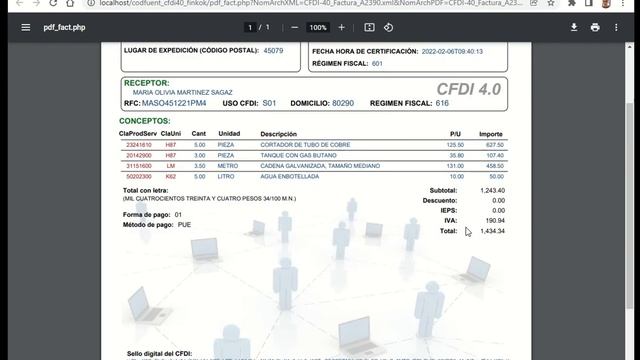Click the unit code LM
This screenshot has width=640, height=360.
[171, 166]
